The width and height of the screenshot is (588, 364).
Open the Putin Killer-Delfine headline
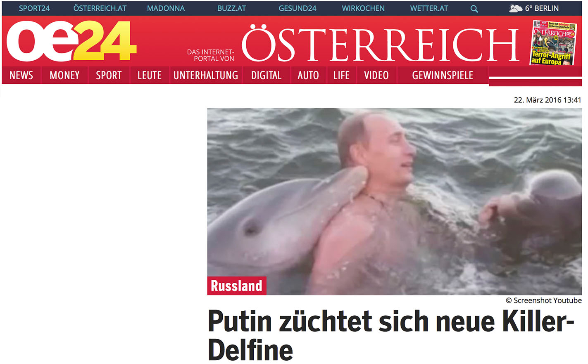pos(391,336)
